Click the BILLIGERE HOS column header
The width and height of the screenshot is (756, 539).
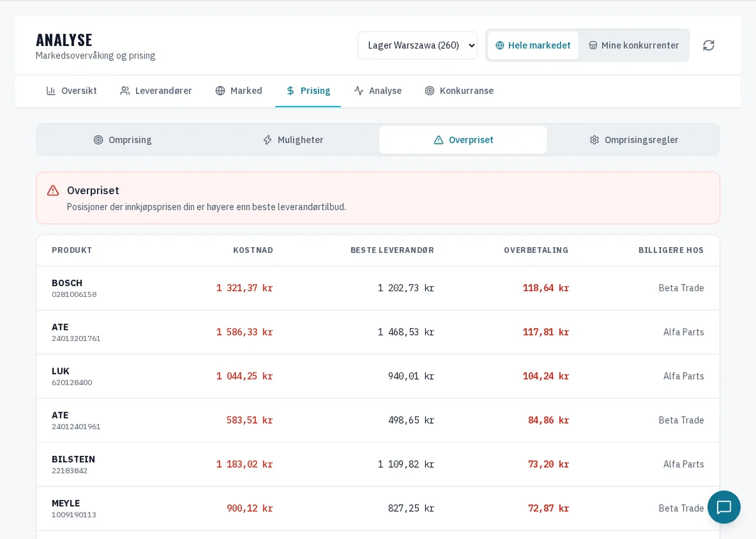tap(671, 250)
